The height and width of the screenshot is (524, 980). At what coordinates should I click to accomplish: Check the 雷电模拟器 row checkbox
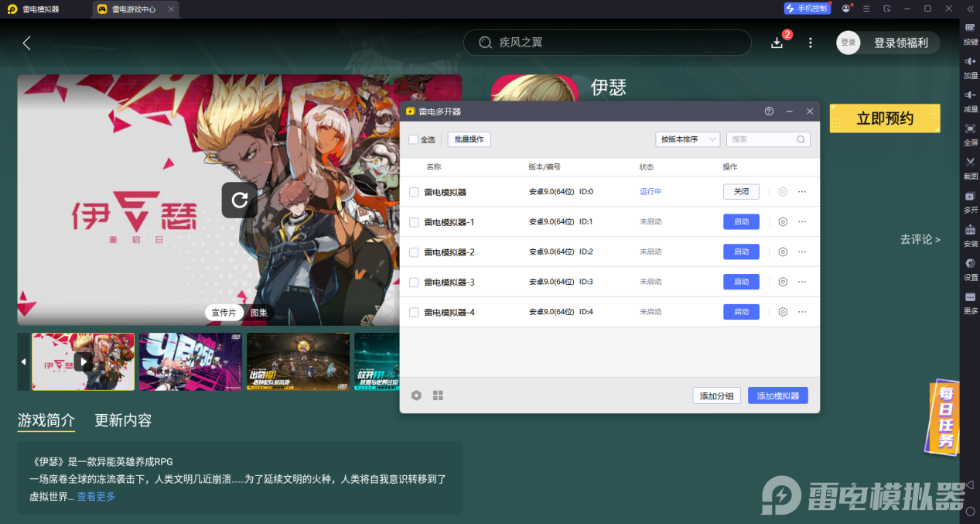pos(414,192)
